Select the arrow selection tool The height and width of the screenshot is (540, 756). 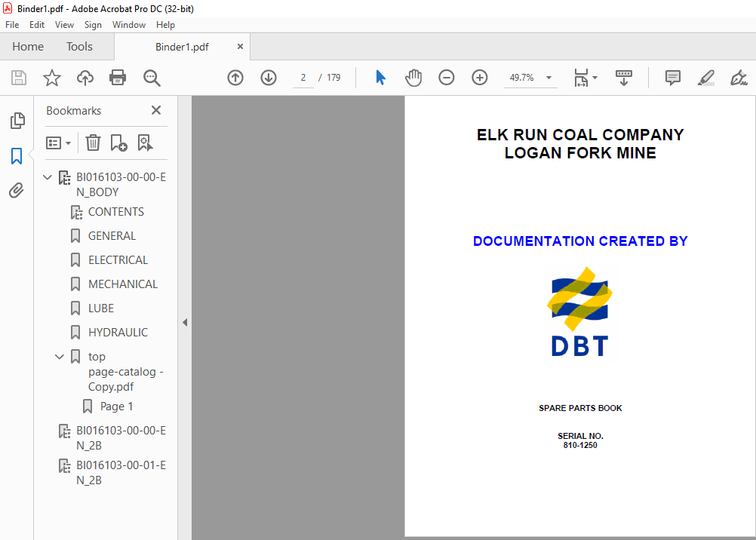point(381,78)
